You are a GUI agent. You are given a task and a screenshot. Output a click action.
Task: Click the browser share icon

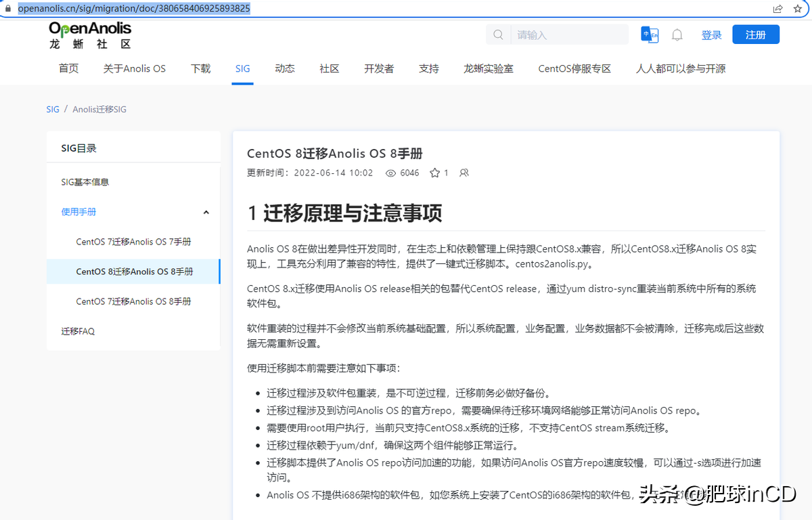(778, 9)
